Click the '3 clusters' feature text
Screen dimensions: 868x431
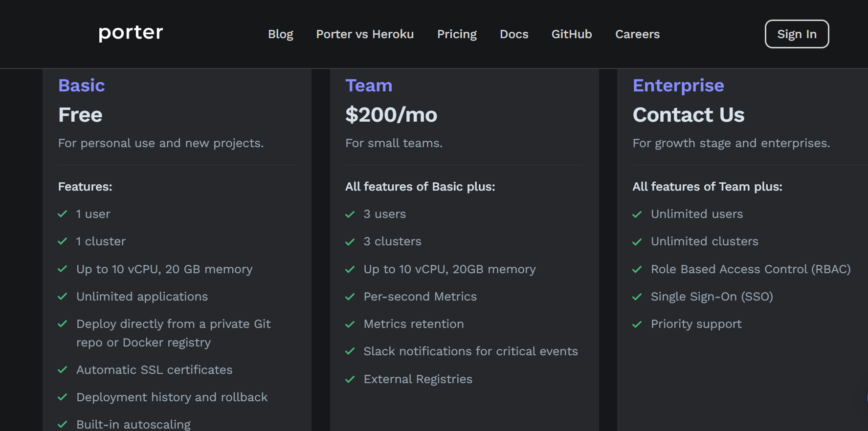click(392, 241)
